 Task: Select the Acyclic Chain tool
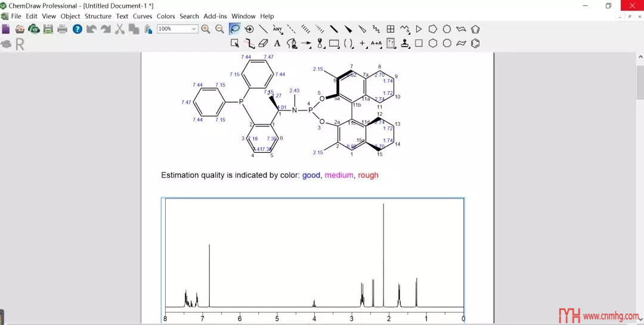(x=405, y=29)
